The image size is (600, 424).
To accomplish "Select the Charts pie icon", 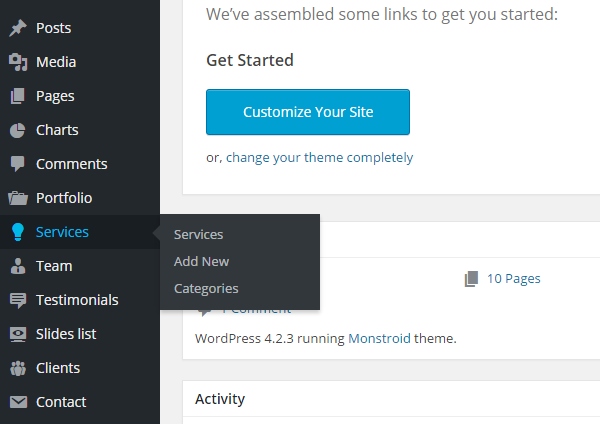I will [18, 130].
